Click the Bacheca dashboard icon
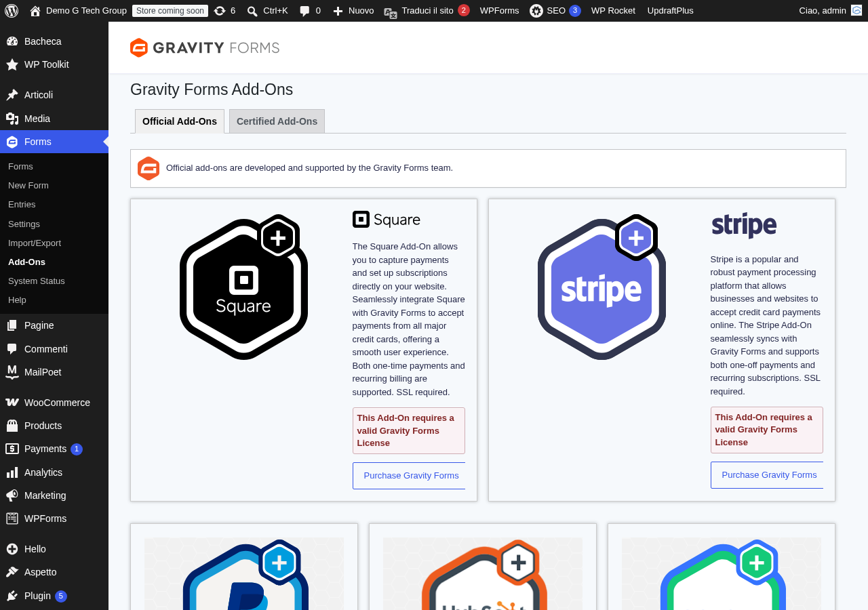 (12, 41)
